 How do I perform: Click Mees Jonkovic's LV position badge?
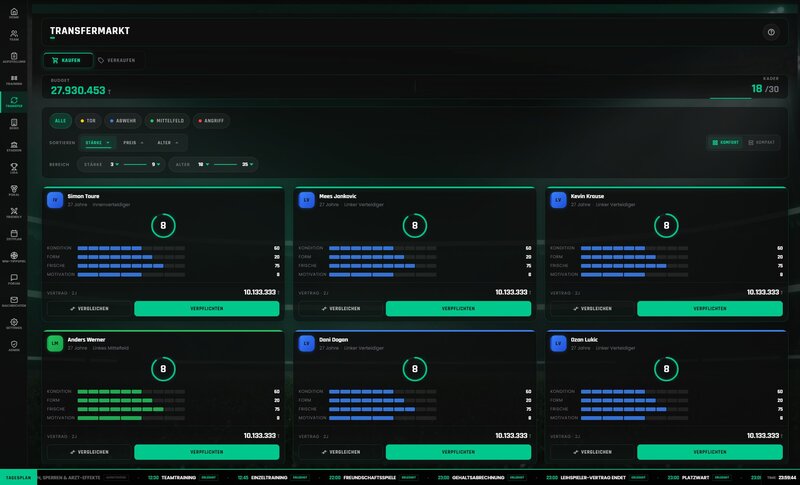pyautogui.click(x=307, y=200)
